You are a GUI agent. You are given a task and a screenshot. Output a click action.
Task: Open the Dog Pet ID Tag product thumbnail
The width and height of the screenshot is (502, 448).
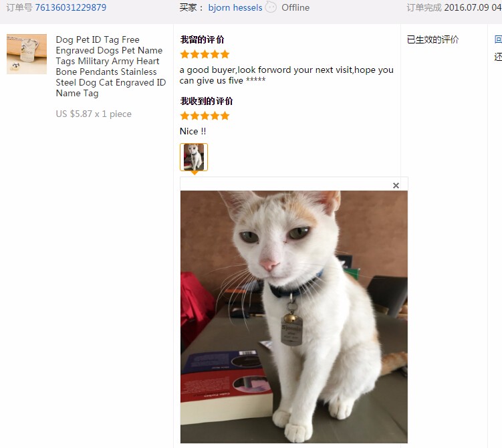[x=27, y=54]
